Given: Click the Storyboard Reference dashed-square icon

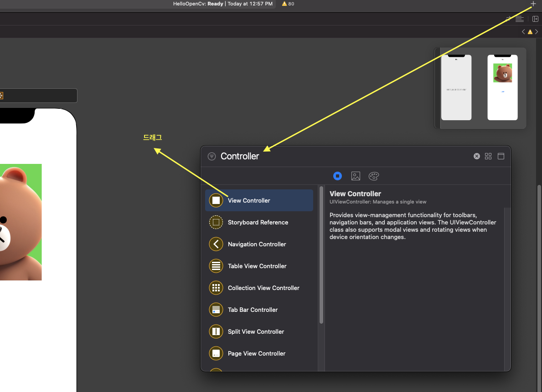Looking at the screenshot, I should (x=216, y=223).
